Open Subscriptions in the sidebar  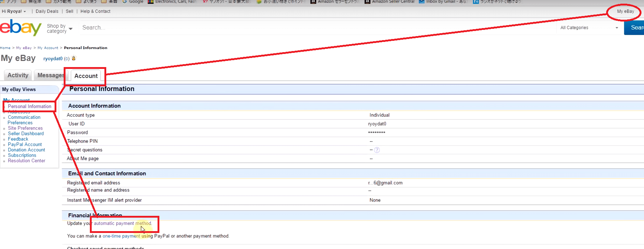tap(22, 155)
